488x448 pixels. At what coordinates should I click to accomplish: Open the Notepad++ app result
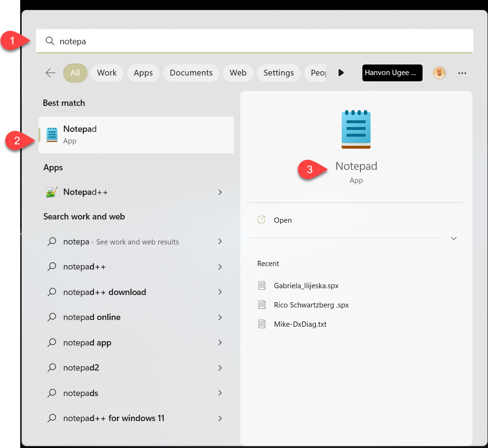coord(136,192)
